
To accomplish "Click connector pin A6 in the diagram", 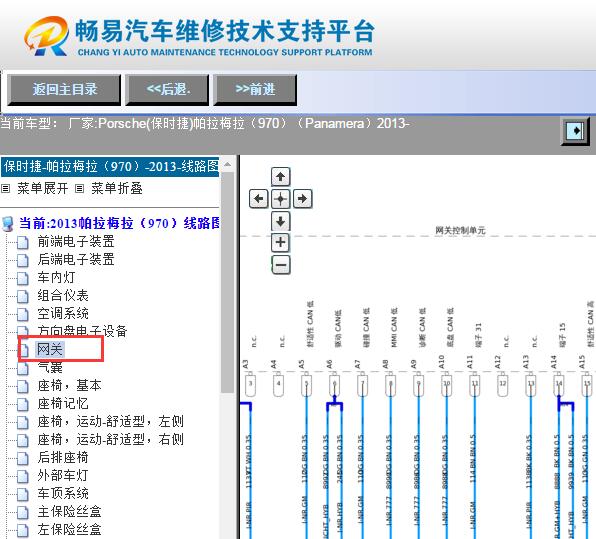I will 334,385.
